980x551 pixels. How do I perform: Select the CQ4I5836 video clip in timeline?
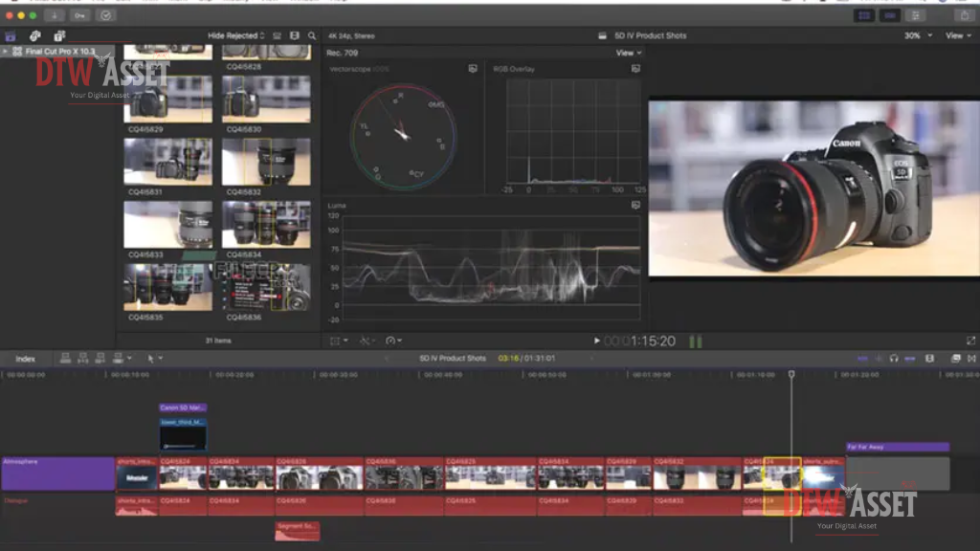(x=404, y=474)
